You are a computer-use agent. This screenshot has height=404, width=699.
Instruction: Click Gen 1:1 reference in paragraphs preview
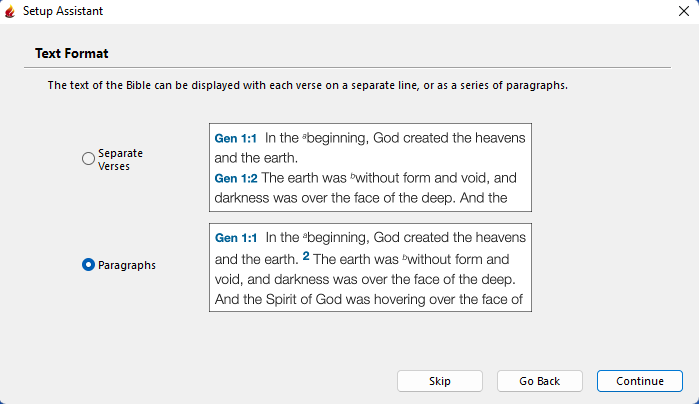(236, 238)
